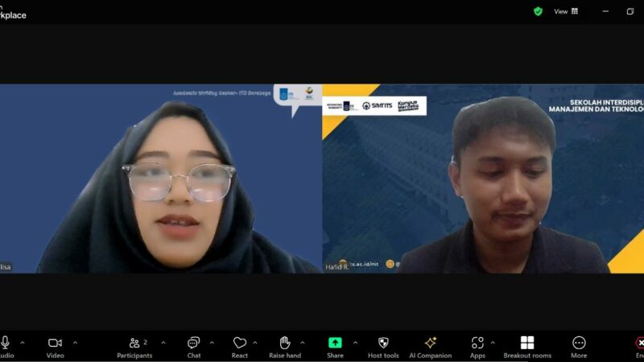Open Host tools shield icon
644x362 pixels.
pos(383,343)
